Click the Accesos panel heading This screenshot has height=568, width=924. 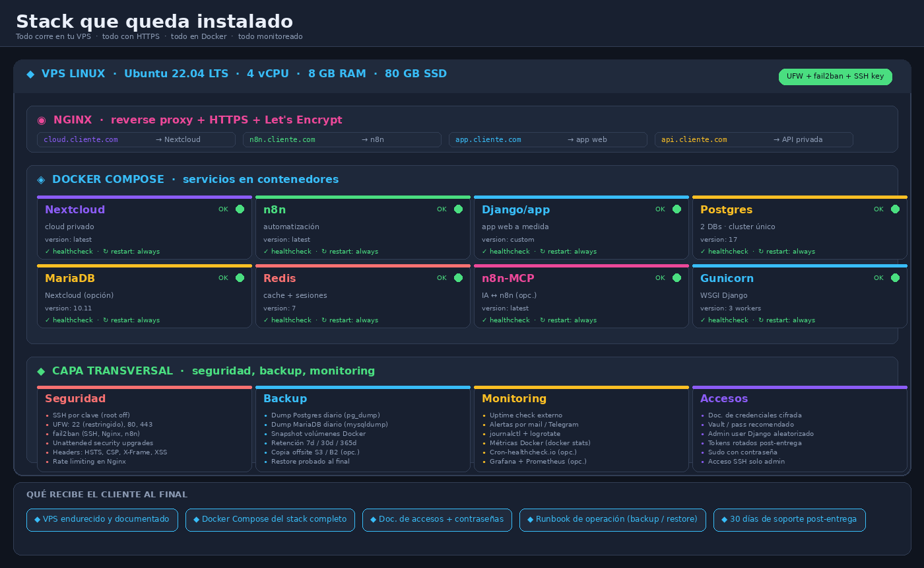point(724,399)
